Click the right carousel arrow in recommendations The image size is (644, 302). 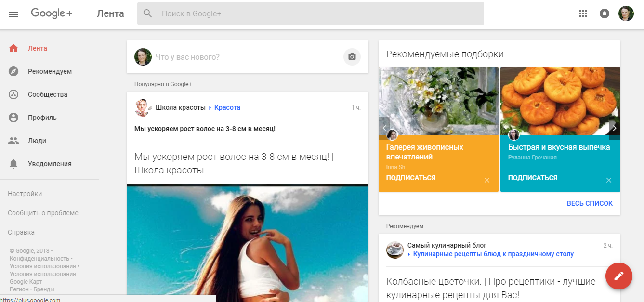(614, 128)
